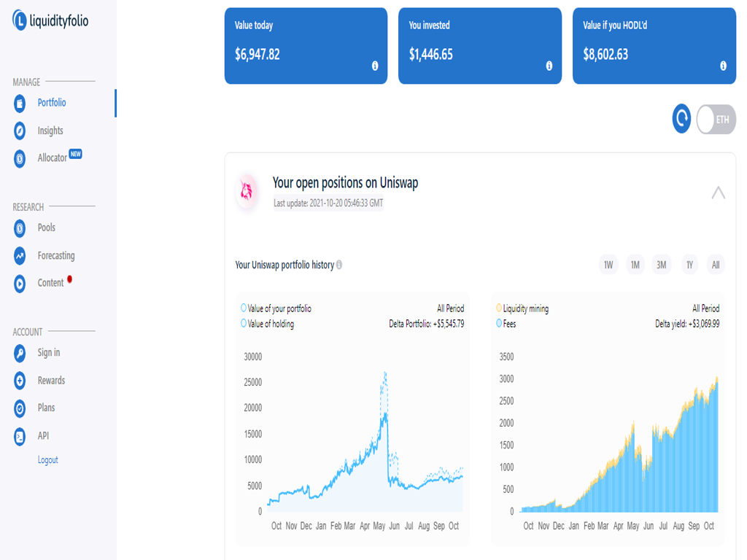
Task: Click the Pools icon in Research
Action: point(20,228)
